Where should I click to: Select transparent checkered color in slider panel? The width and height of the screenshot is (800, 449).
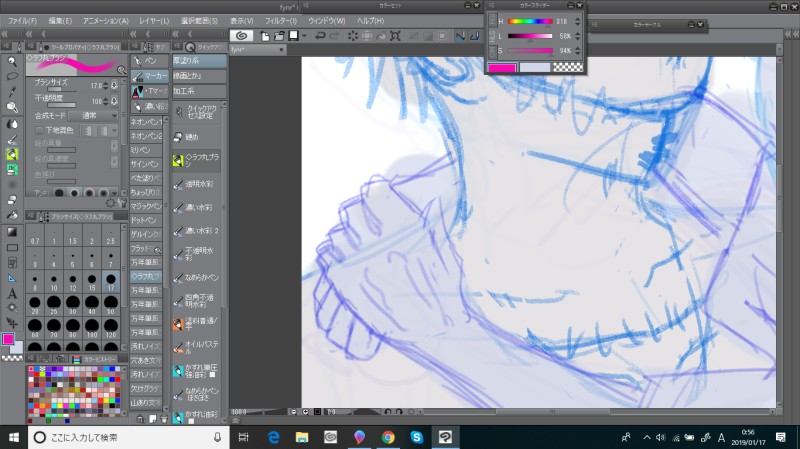tap(568, 67)
